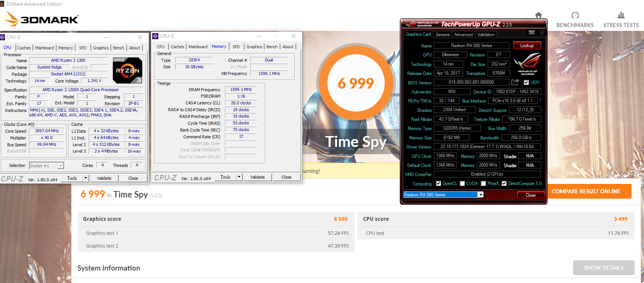
Task: Click the Ryzen 3 logo in CPU-Z
Action: (x=127, y=70)
